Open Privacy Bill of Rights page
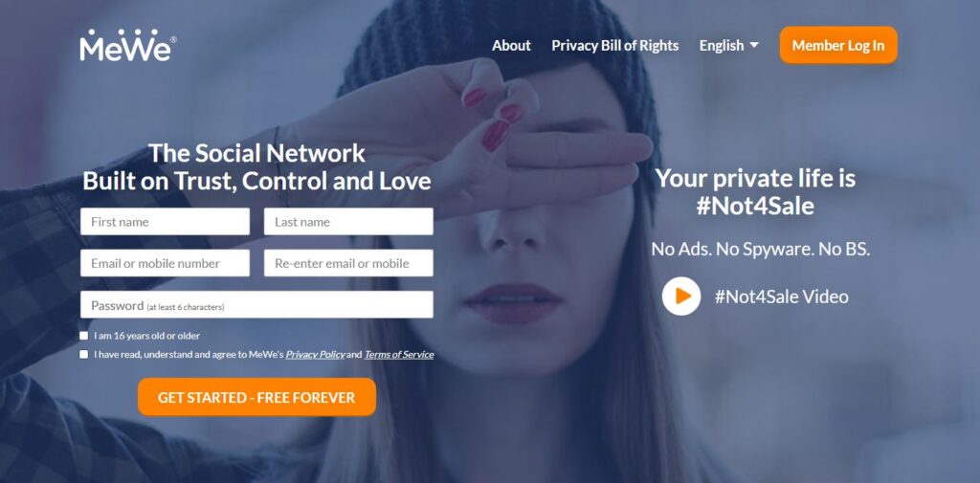The image size is (980, 483). point(615,46)
